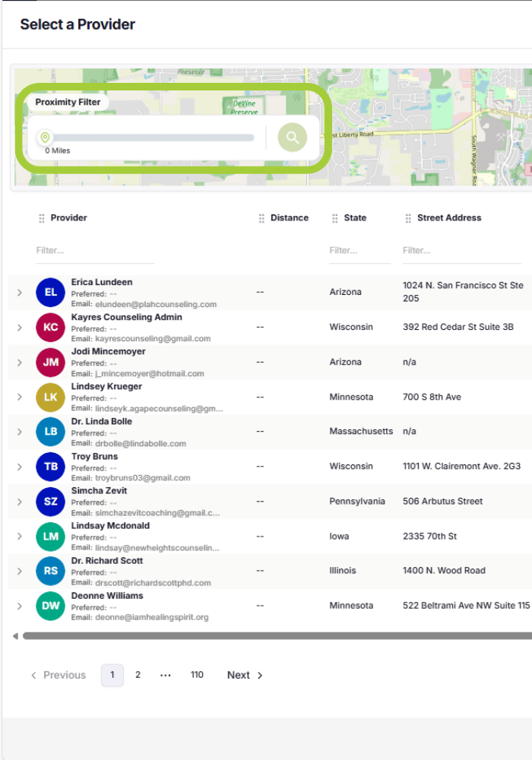This screenshot has width=532, height=760.
Task: Click address 392 Red Cedar St Suite 3B
Action: coord(458,327)
